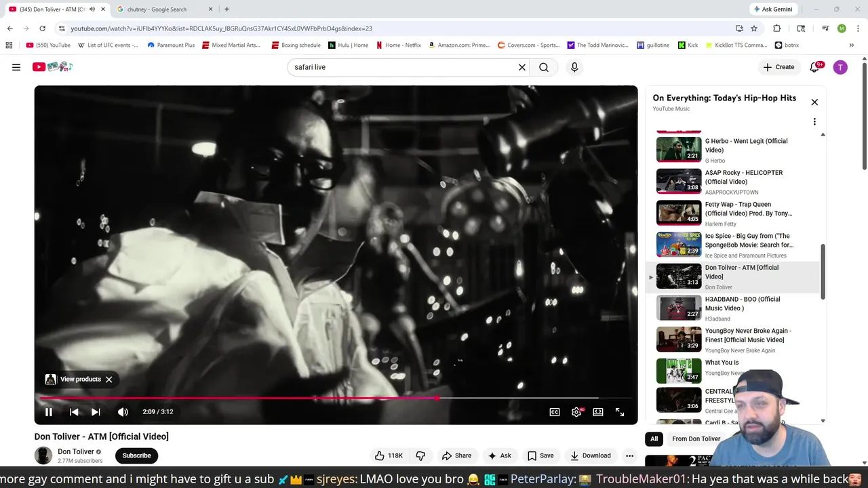Bookmark this page with star
This screenshot has width=868, height=488.
pos(754,28)
